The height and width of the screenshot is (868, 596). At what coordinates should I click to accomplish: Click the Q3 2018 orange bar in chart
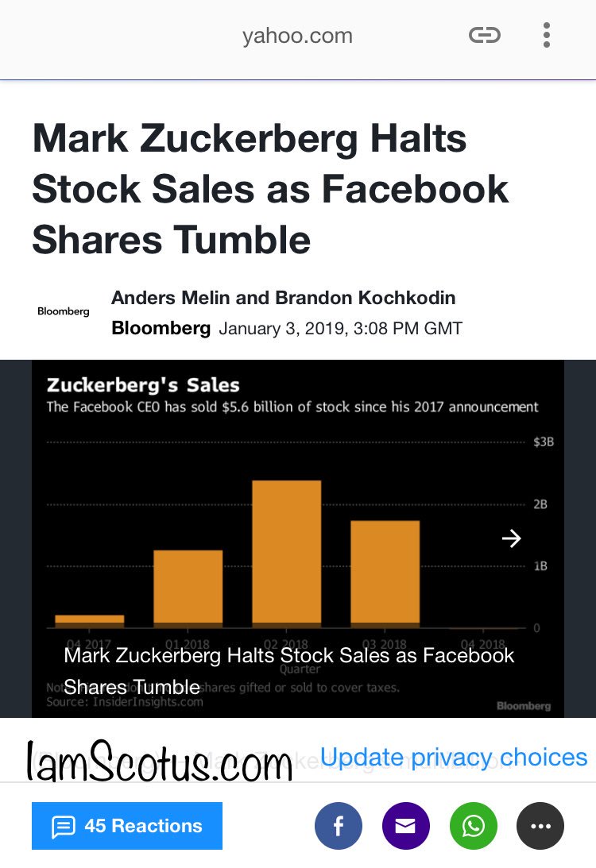pos(385,572)
